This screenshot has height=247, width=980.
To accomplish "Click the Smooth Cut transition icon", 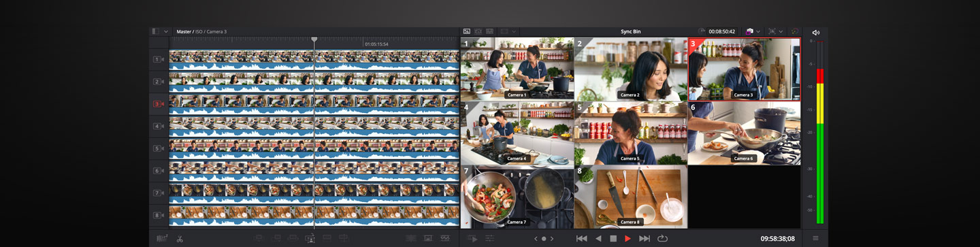I will tap(445, 238).
